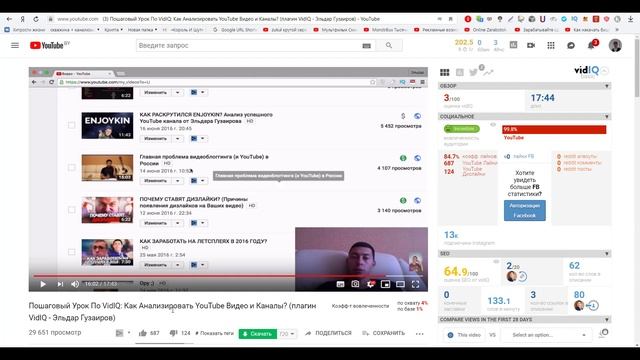Toggle miniplayer mode

385,284
